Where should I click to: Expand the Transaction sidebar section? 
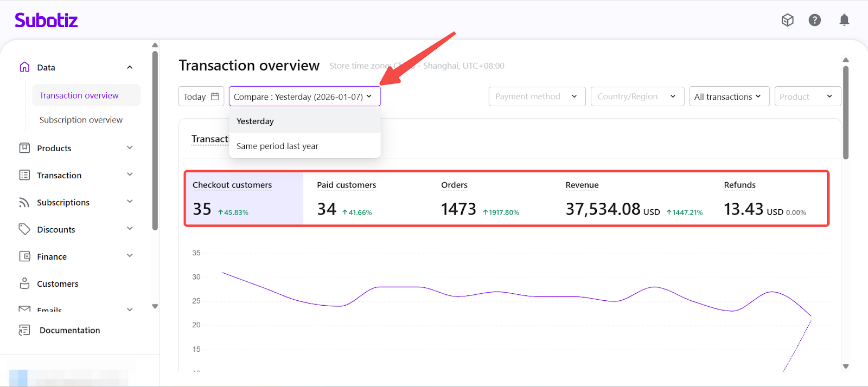pos(130,175)
